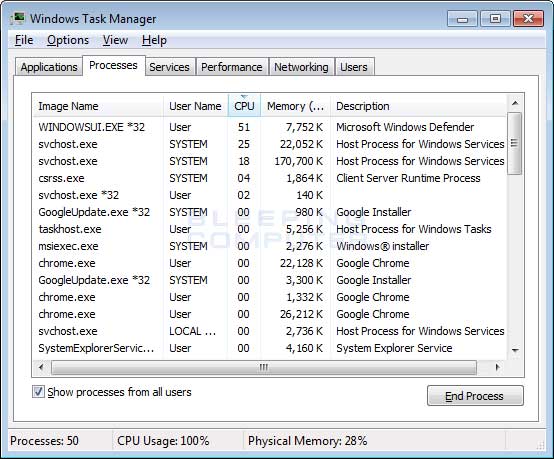Click the 140 K memory value

click(310, 195)
